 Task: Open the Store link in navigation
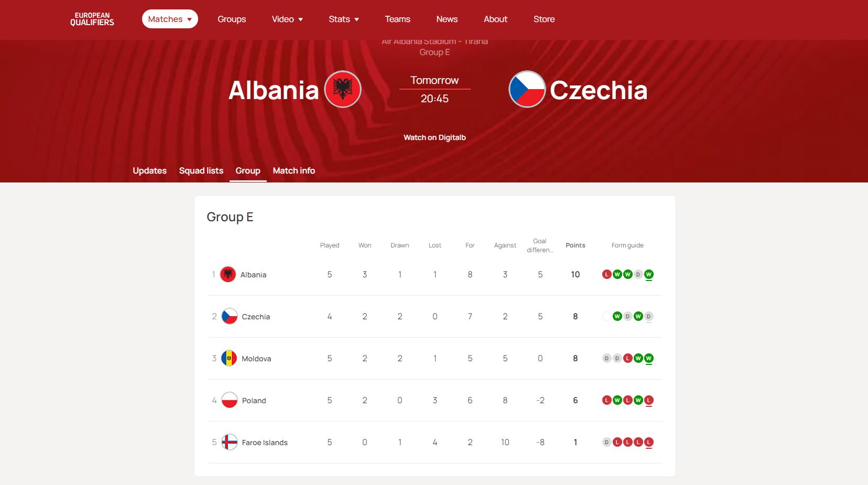pos(544,19)
